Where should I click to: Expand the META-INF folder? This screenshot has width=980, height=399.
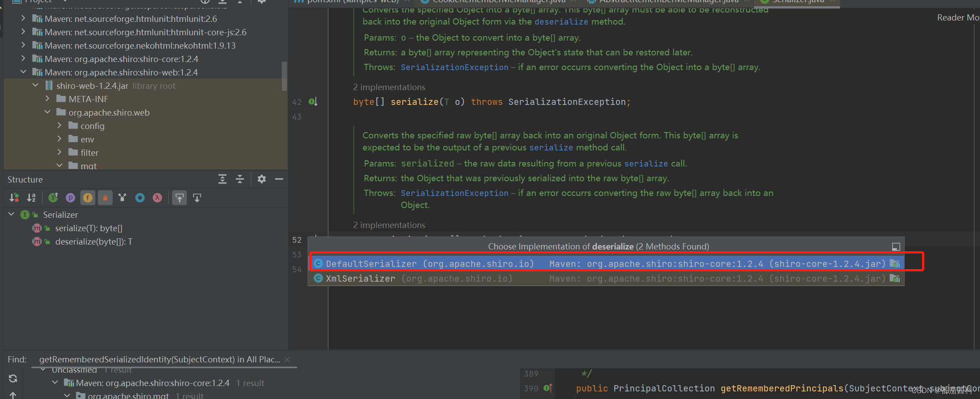pos(47,99)
